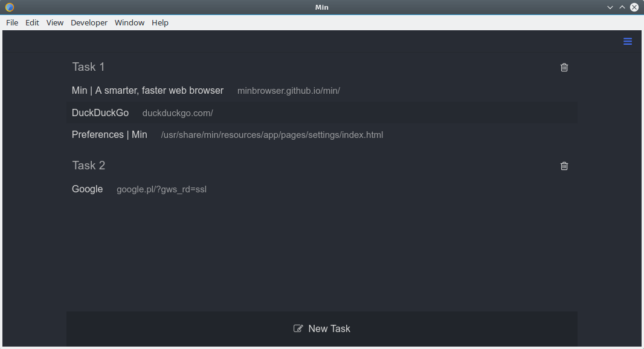Open the Preferences | Min tab

point(322,135)
